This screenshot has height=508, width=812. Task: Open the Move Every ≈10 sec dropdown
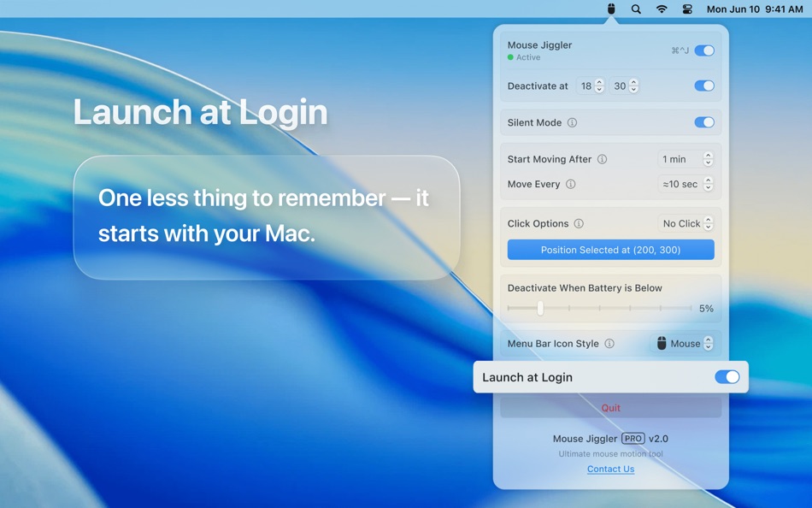click(x=685, y=184)
